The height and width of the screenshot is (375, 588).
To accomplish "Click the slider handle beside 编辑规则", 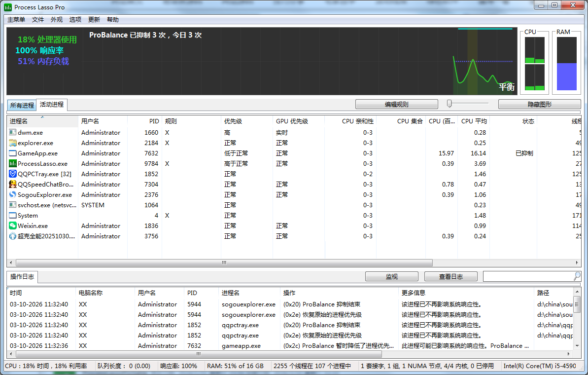I will [x=450, y=103].
